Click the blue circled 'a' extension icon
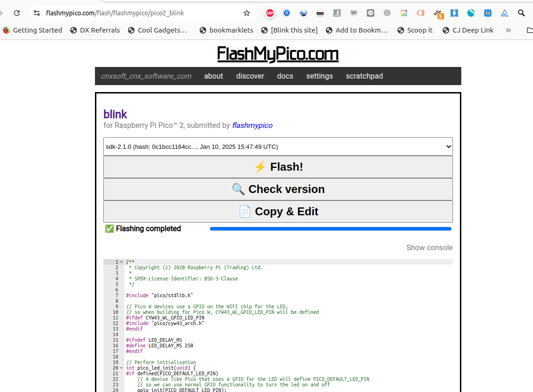The height and width of the screenshot is (392, 533). pyautogui.click(x=287, y=13)
